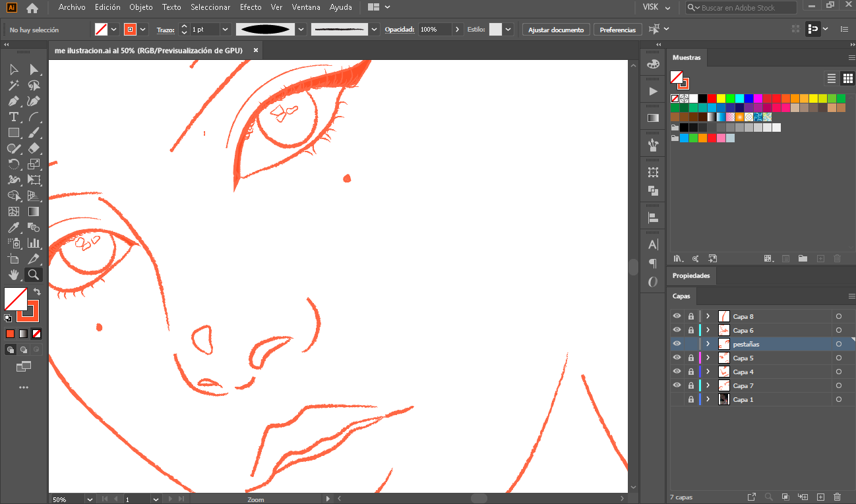Viewport: 856px width, 504px height.
Task: Open the brush definition dropdown
Action: [375, 30]
